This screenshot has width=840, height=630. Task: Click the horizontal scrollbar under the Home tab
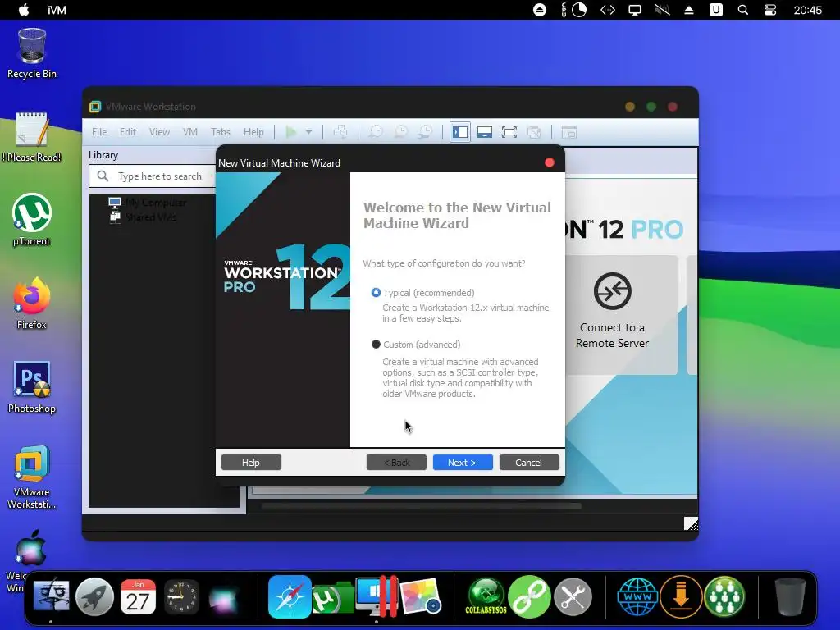[421, 505]
